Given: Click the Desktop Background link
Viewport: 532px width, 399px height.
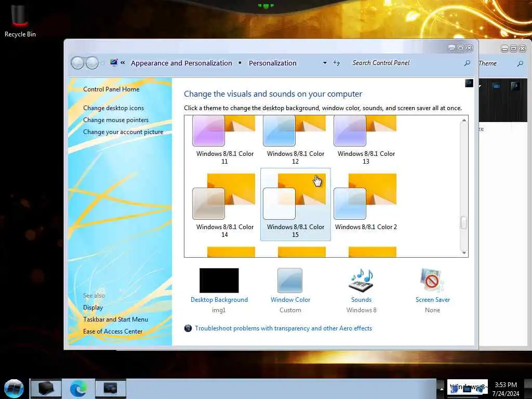Looking at the screenshot, I should coord(219,300).
